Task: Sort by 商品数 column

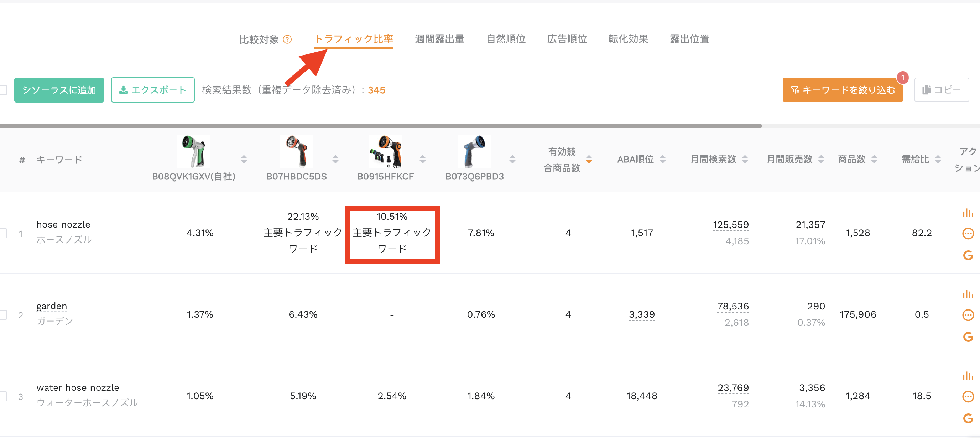Action: click(874, 159)
